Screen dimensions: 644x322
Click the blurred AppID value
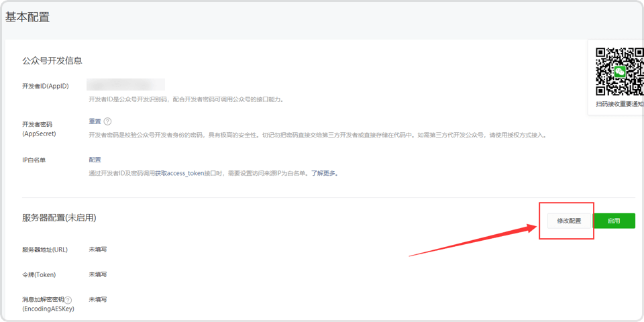126,85
